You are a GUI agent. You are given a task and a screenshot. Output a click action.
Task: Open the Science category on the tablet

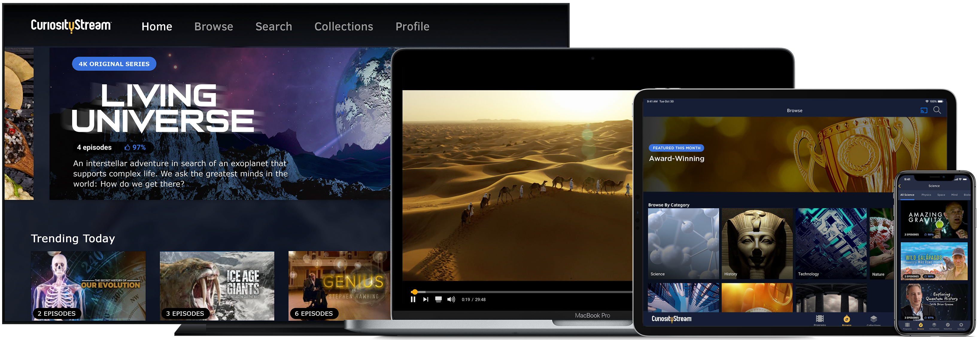pyautogui.click(x=684, y=244)
